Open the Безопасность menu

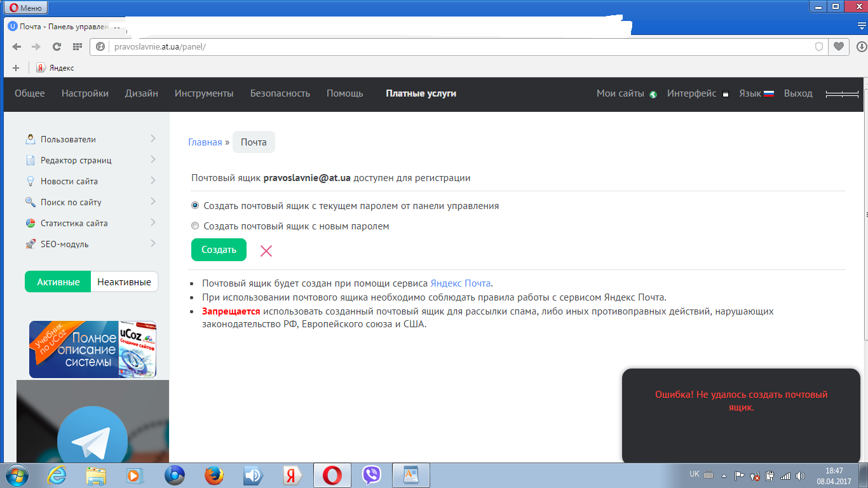[x=280, y=93]
